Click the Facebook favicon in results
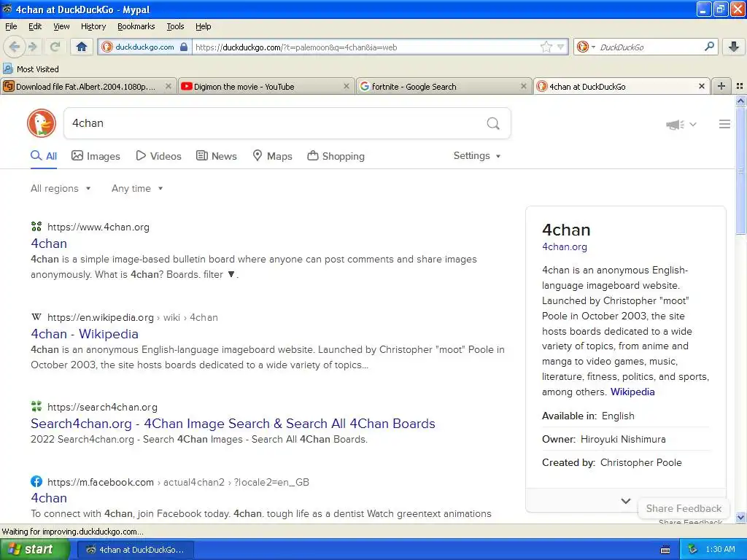The width and height of the screenshot is (747, 560). pyautogui.click(x=36, y=481)
